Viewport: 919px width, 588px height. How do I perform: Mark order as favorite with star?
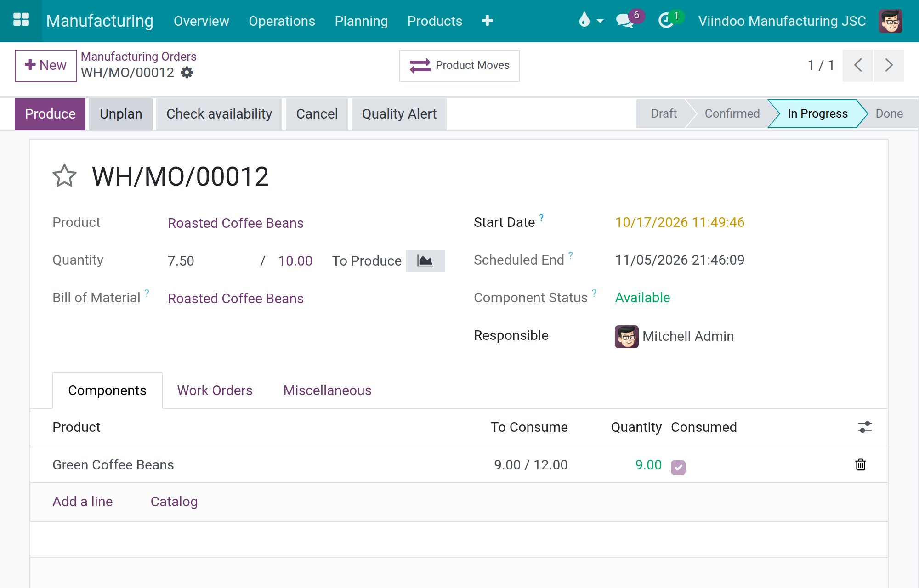click(x=64, y=176)
